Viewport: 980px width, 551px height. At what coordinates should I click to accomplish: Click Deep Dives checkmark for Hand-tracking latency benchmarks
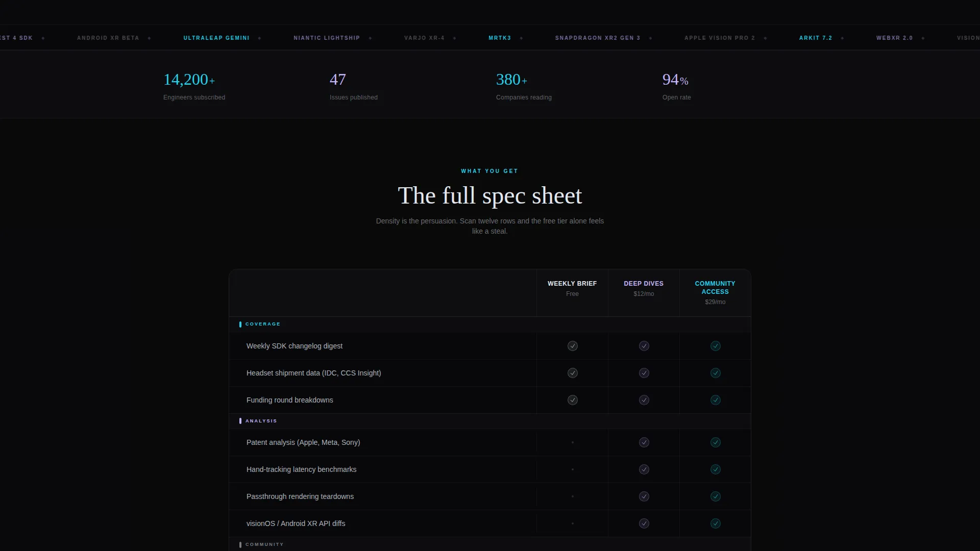click(644, 469)
